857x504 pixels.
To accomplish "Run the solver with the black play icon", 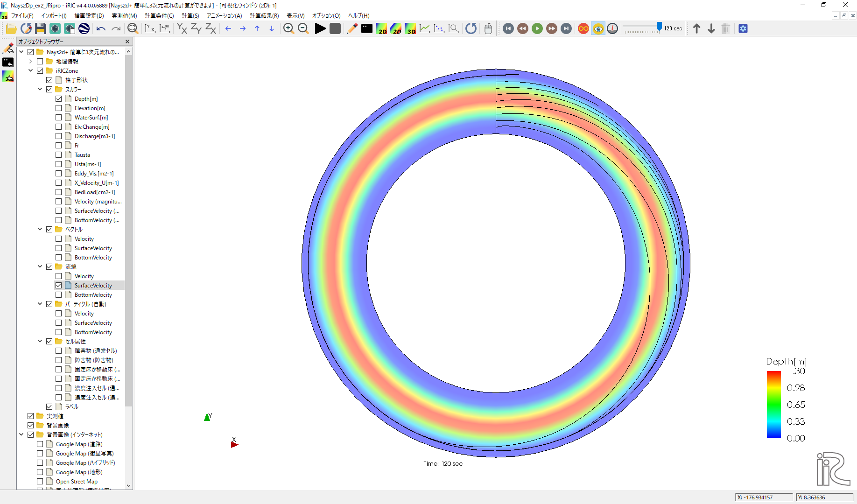I will (320, 29).
